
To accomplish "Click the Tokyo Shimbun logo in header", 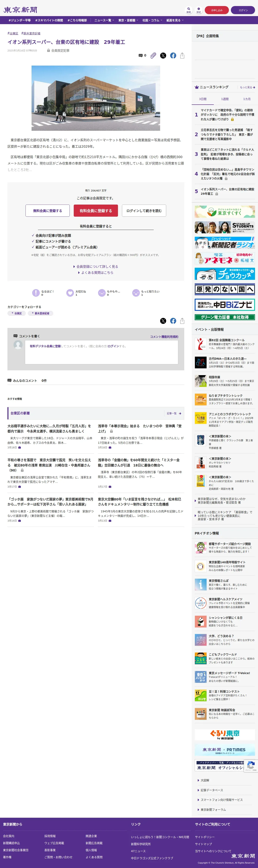I will (x=20, y=10).
